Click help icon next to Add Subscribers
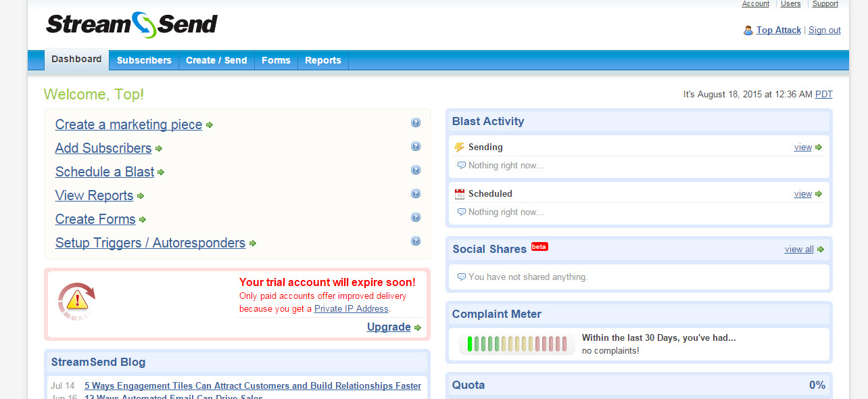 pyautogui.click(x=416, y=147)
